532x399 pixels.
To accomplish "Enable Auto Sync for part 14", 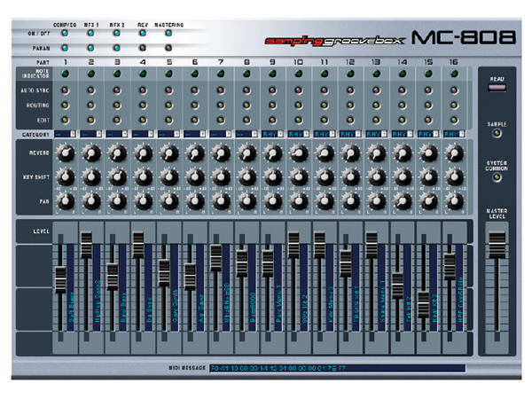I will click(x=402, y=90).
